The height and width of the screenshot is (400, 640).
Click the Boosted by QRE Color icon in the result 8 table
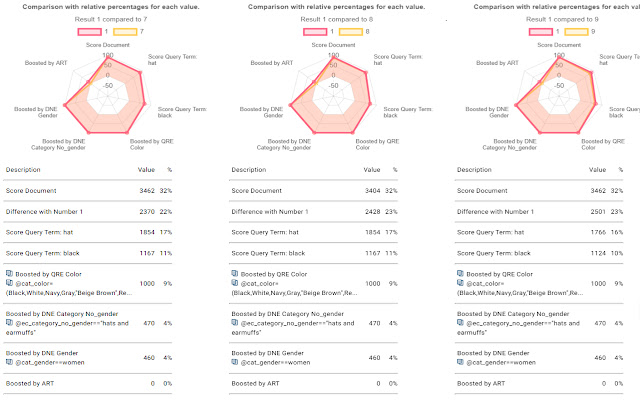(x=235, y=272)
